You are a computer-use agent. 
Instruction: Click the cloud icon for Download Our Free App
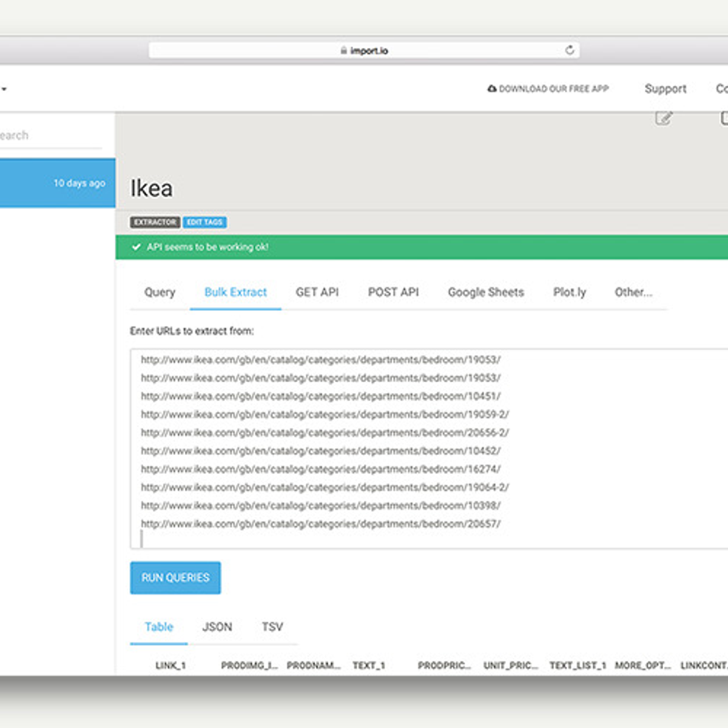492,89
